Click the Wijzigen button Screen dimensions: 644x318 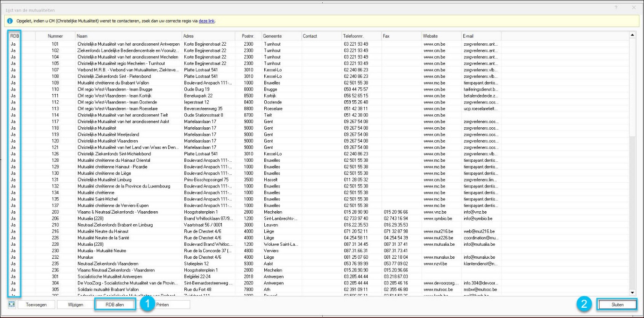click(75, 304)
